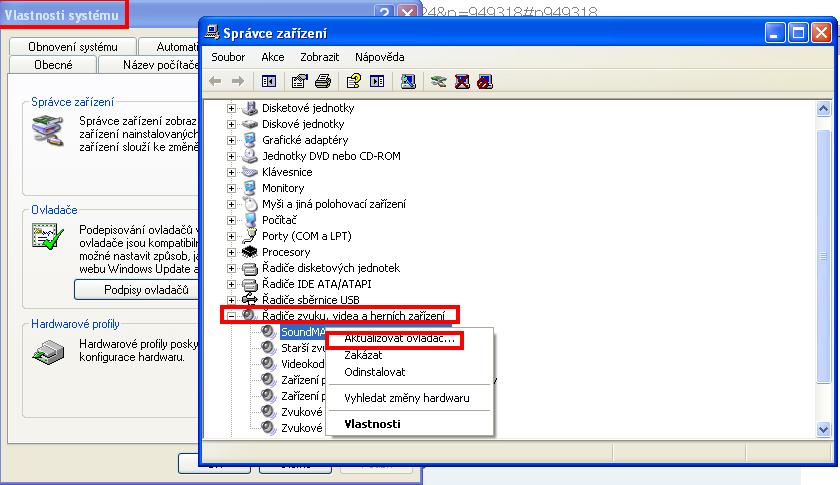This screenshot has height=485, width=840.
Task: Click the speaker icon beside Videokod
Action: 268,363
